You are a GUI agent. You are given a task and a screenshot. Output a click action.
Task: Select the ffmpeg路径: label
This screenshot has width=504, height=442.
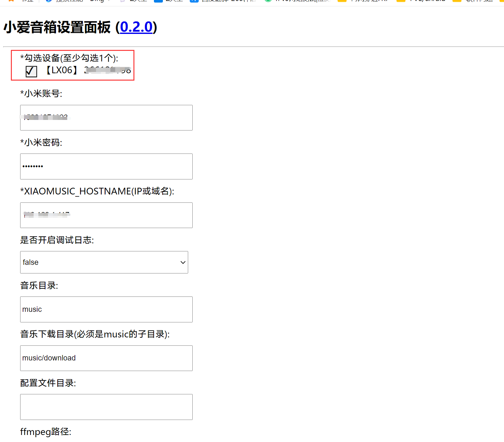point(46,432)
